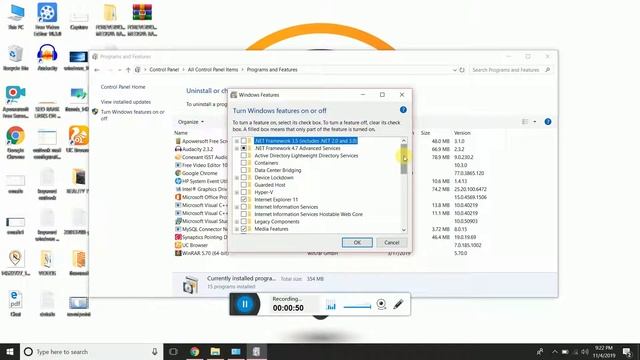Open the Control Panel Home link

123,87
